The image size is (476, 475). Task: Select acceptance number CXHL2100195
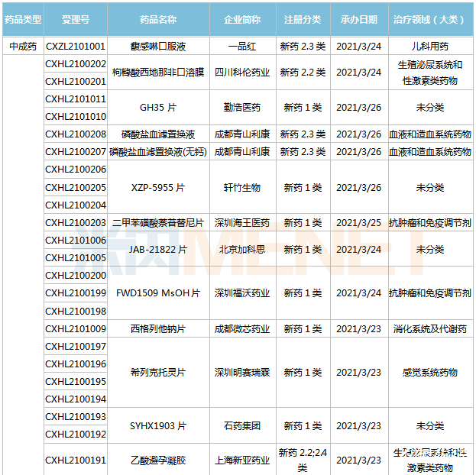tap(76, 382)
